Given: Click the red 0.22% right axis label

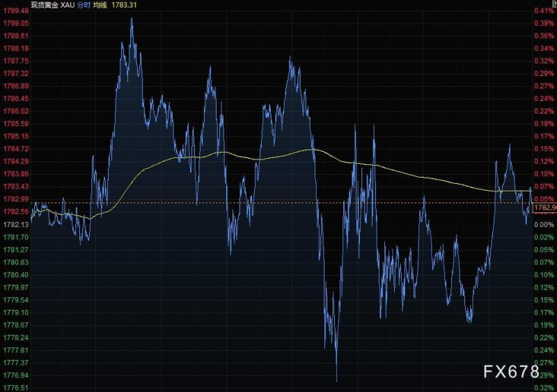Looking at the screenshot, I should coord(544,111).
